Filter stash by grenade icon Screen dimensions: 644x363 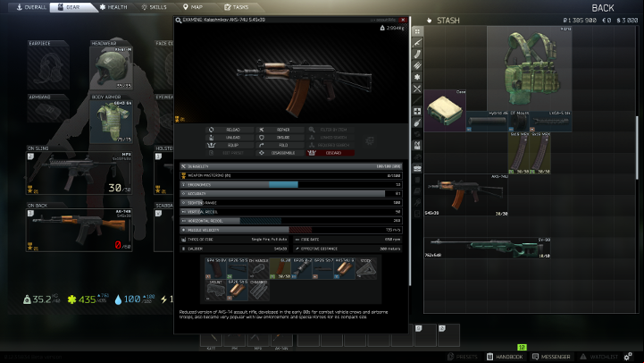[417, 122]
